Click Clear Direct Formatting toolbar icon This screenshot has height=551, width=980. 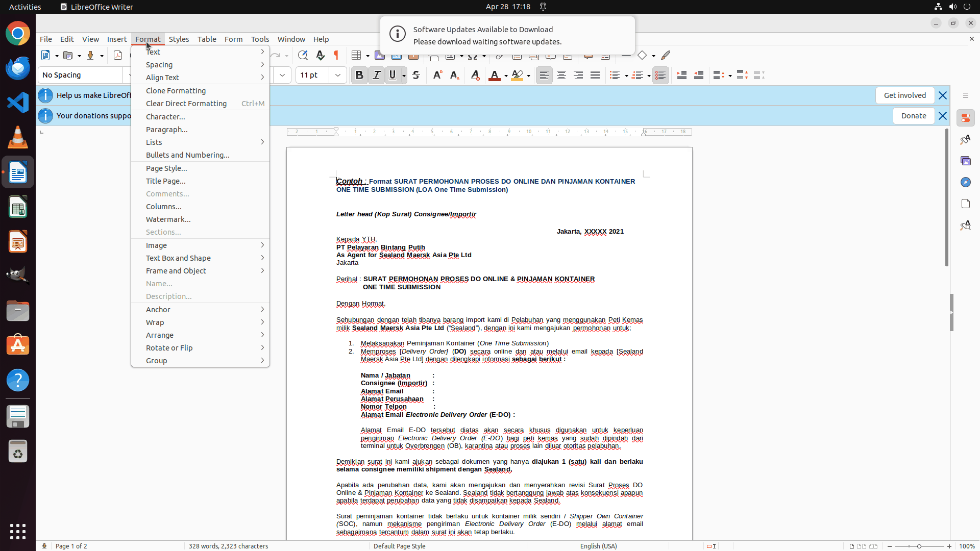point(475,75)
